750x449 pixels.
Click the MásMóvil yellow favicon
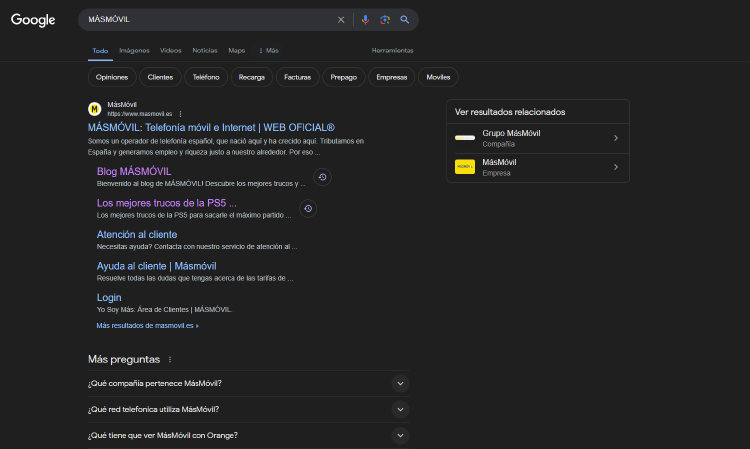95,109
